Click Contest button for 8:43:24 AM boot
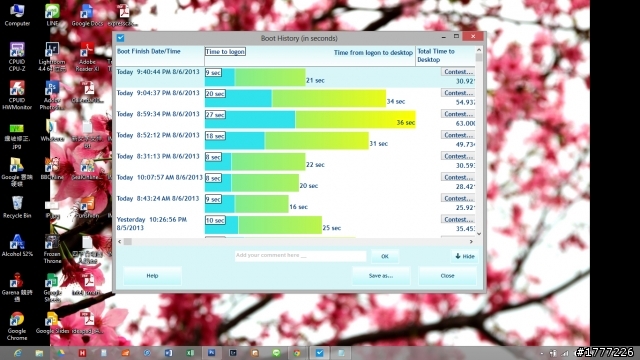The height and width of the screenshot is (360, 640). pos(458,198)
